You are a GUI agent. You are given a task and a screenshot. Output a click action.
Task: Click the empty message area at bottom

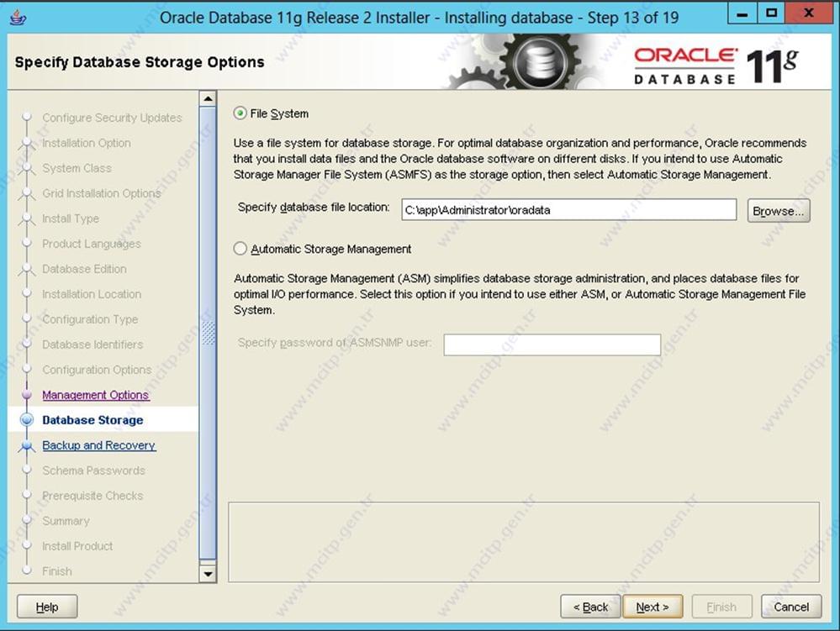pyautogui.click(x=524, y=542)
